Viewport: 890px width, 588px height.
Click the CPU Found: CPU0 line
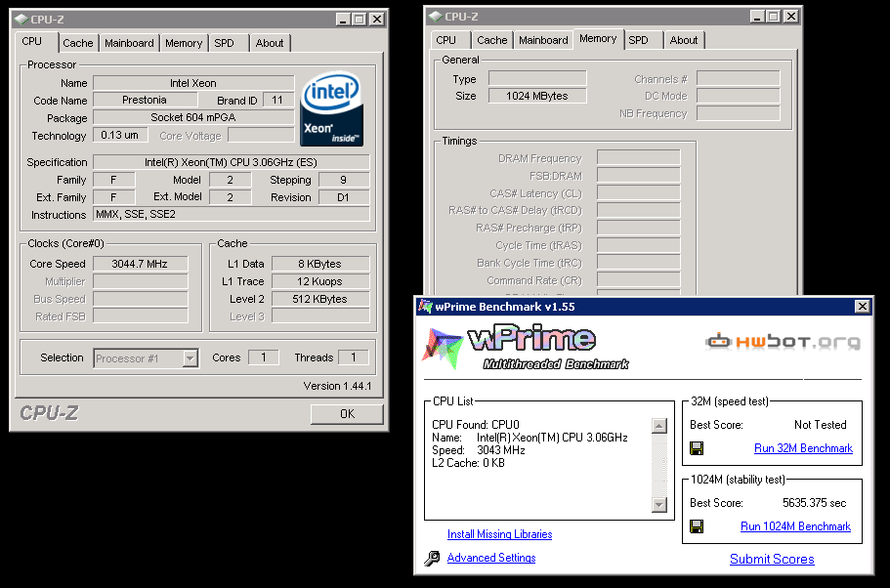coord(476,425)
